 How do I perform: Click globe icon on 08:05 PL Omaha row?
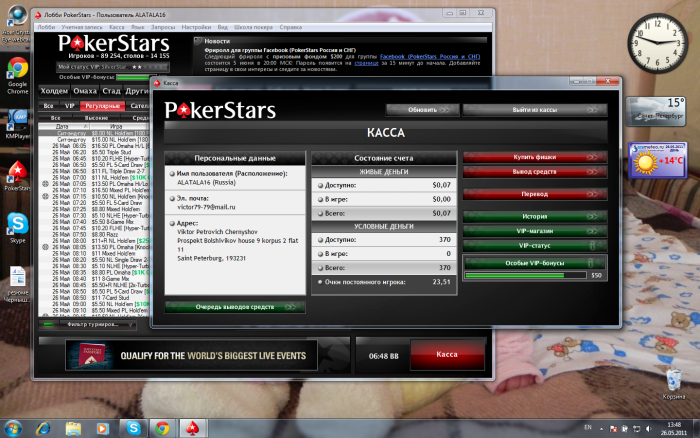45,246
